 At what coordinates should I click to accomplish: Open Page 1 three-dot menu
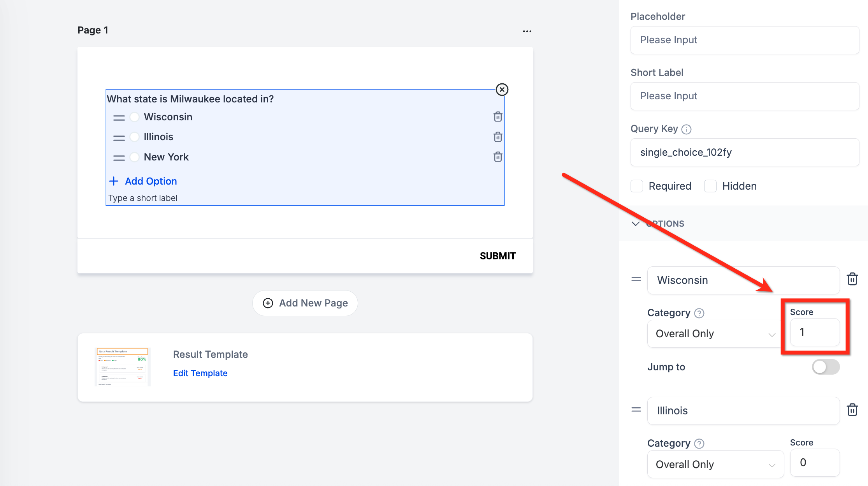527,31
